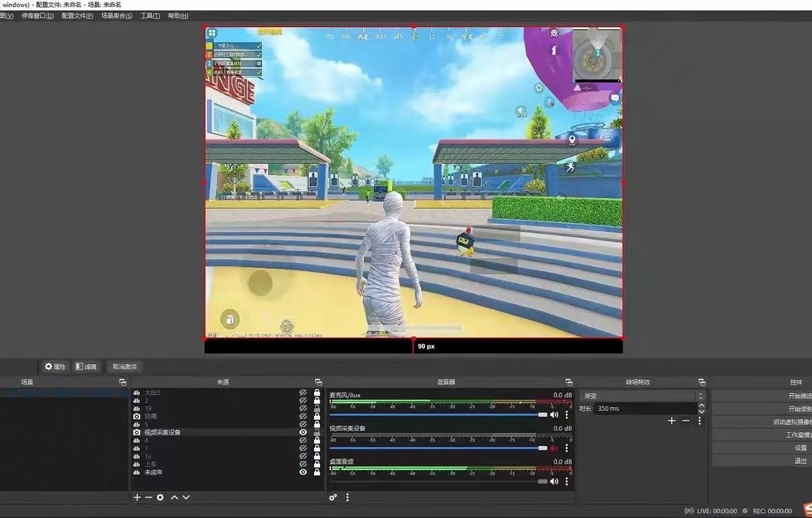Add a transition with plus icon
The image size is (812, 518).
672,420
